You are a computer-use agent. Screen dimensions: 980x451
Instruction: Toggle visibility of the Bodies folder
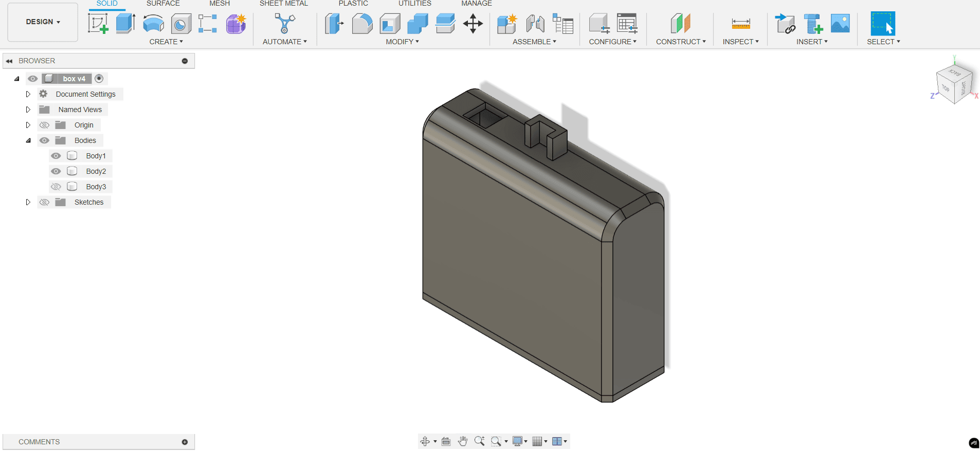(45, 140)
